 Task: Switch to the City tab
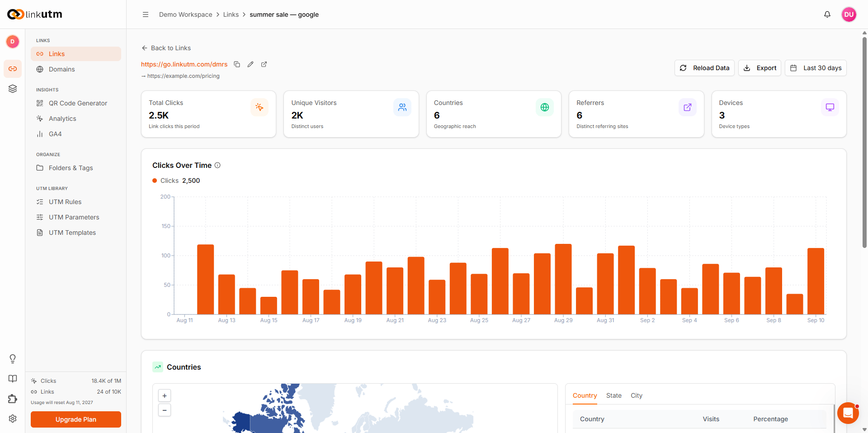tap(637, 395)
